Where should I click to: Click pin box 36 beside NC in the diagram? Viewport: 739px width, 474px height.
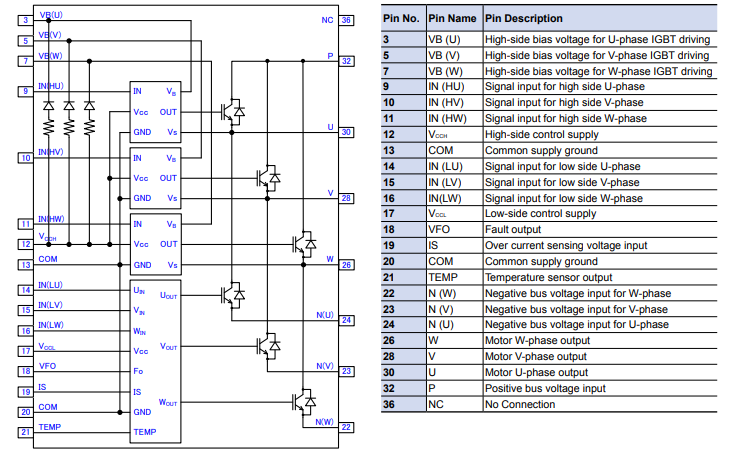[x=346, y=20]
